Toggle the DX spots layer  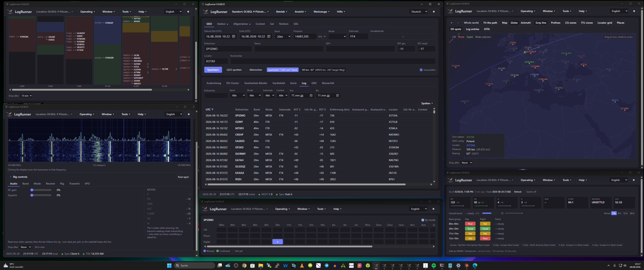tap(456, 29)
